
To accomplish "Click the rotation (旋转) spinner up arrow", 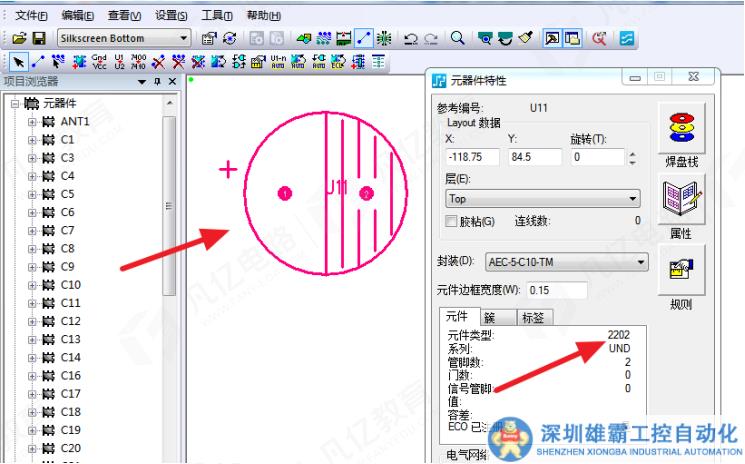I will coord(631,153).
